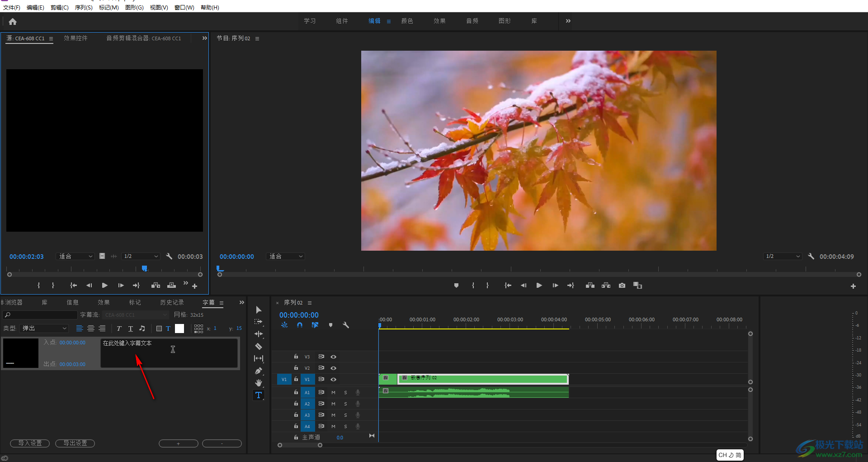Expand lower-left panel tabs overflow
This screenshot has height=462, width=868.
pos(242,302)
